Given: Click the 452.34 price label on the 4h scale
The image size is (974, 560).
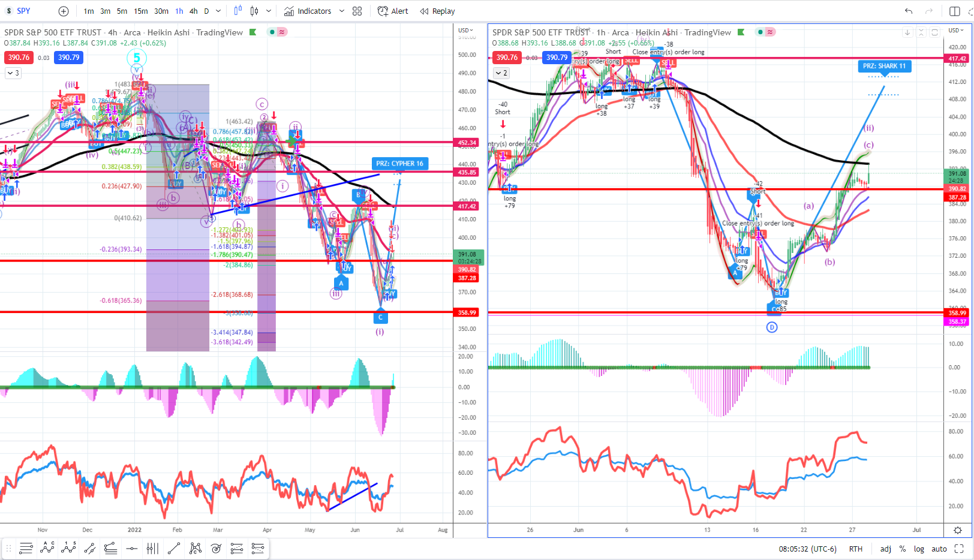Looking at the screenshot, I should point(467,143).
